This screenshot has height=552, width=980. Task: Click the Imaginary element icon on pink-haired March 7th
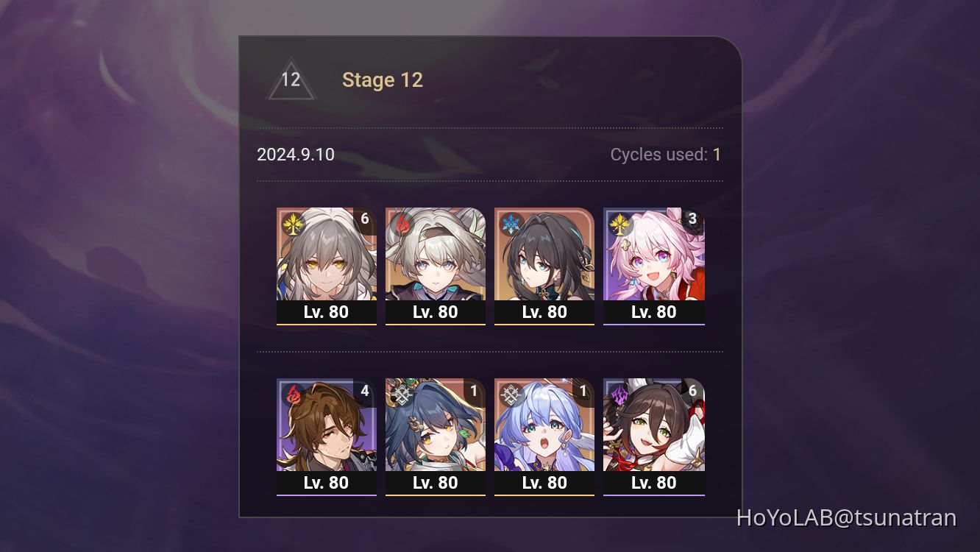coord(620,224)
